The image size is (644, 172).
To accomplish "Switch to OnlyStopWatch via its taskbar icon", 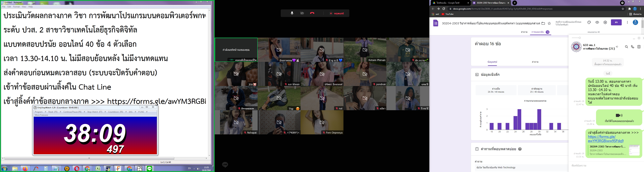I will coord(140,169).
